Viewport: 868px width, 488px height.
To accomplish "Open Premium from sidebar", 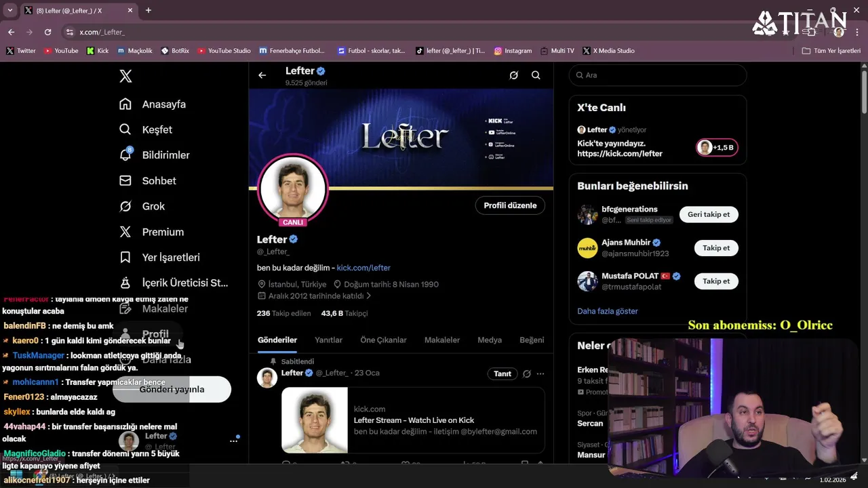I will (152, 232).
